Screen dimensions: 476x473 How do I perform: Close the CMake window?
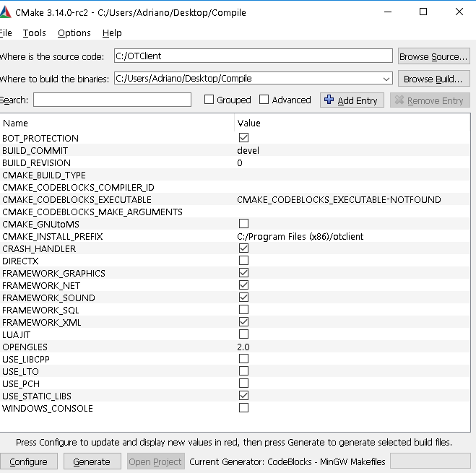[x=459, y=12]
